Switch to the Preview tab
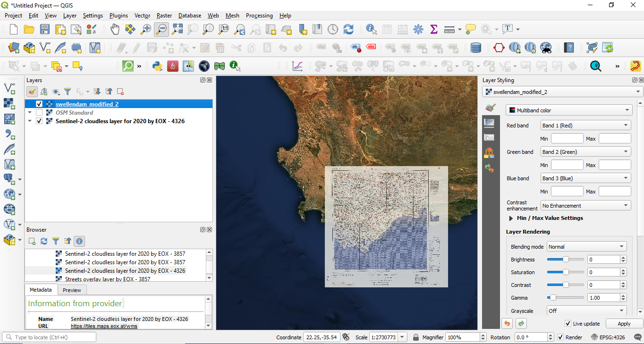The width and height of the screenshot is (644, 344). point(72,290)
